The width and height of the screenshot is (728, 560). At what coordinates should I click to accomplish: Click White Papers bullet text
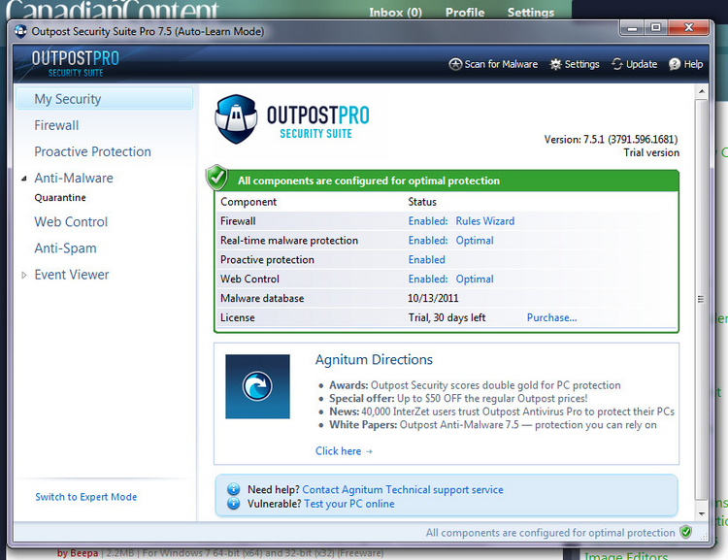tap(492, 425)
